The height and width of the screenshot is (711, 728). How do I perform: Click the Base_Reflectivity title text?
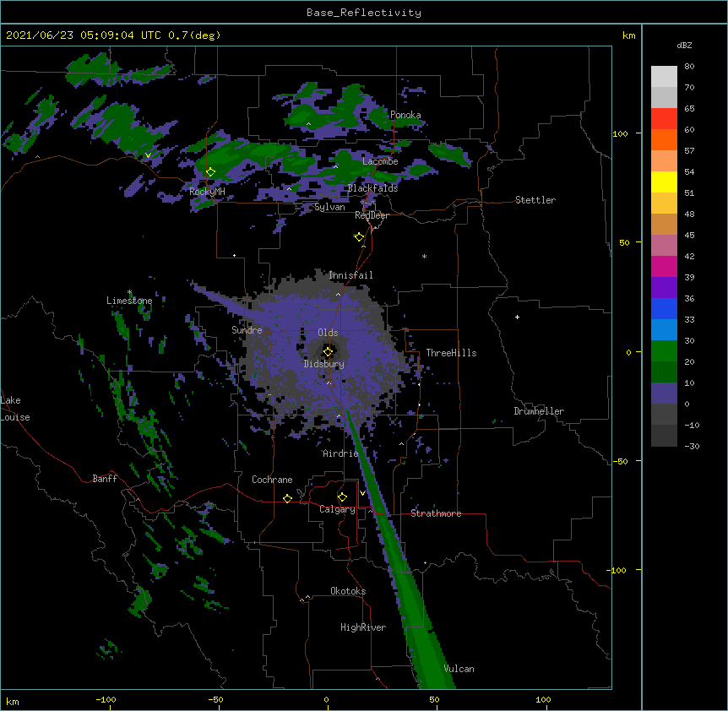coord(364,13)
